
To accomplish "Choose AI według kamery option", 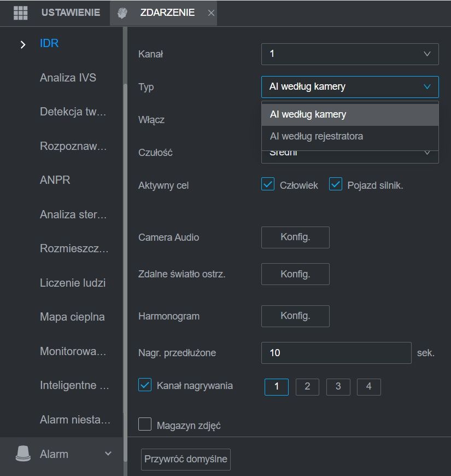I will click(350, 115).
